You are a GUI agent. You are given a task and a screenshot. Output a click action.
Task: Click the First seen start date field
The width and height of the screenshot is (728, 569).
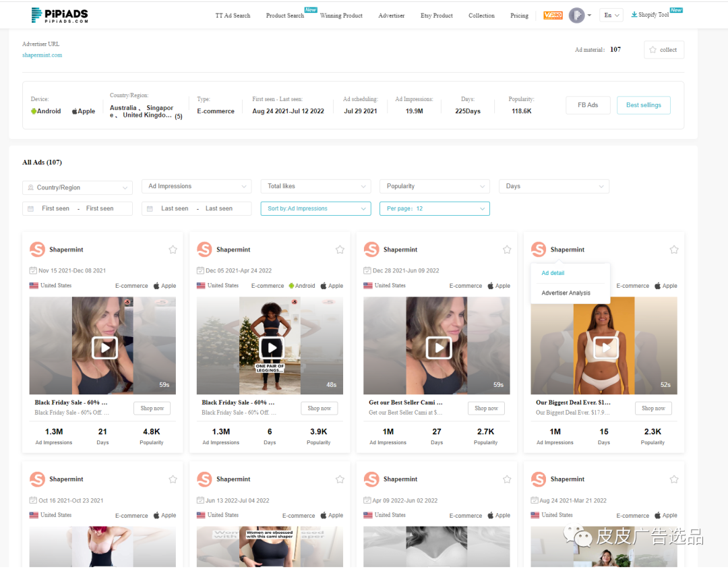[x=55, y=208]
